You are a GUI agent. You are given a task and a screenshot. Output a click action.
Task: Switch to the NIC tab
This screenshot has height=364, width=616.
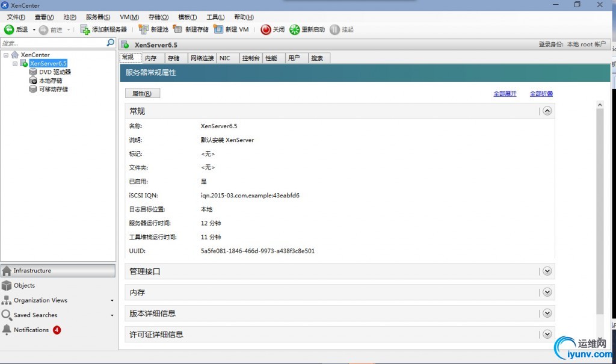click(228, 58)
